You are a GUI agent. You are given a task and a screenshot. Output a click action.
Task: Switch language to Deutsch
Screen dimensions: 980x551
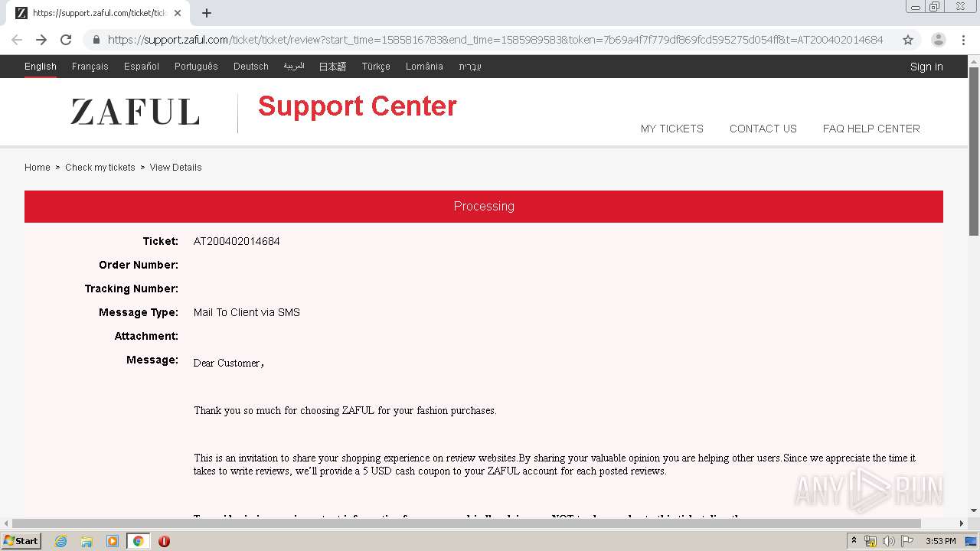point(251,67)
